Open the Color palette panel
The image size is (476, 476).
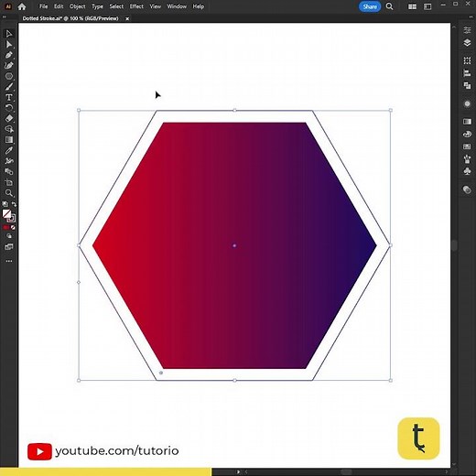click(467, 134)
